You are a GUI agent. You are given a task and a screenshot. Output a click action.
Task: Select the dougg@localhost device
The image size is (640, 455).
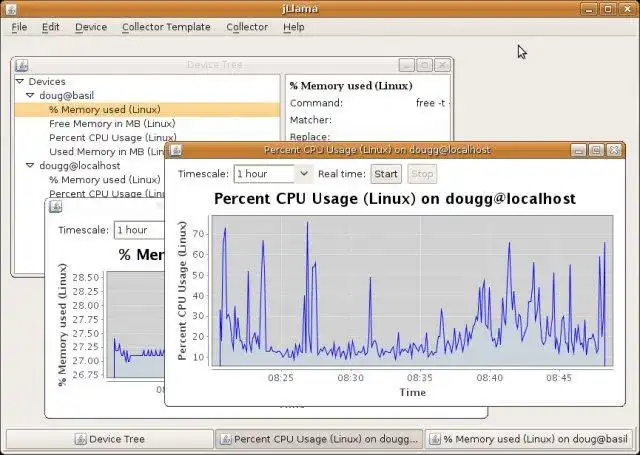tap(80, 166)
